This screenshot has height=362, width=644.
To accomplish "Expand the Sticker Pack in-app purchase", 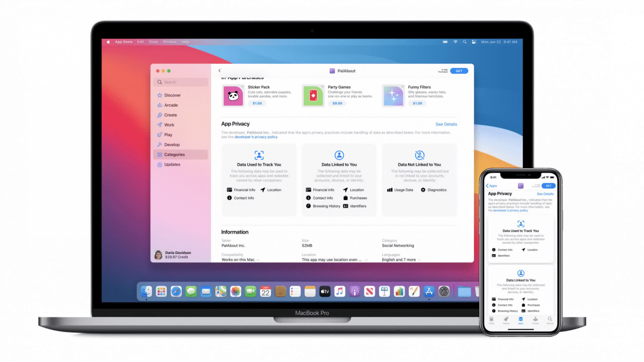I will tap(258, 94).
